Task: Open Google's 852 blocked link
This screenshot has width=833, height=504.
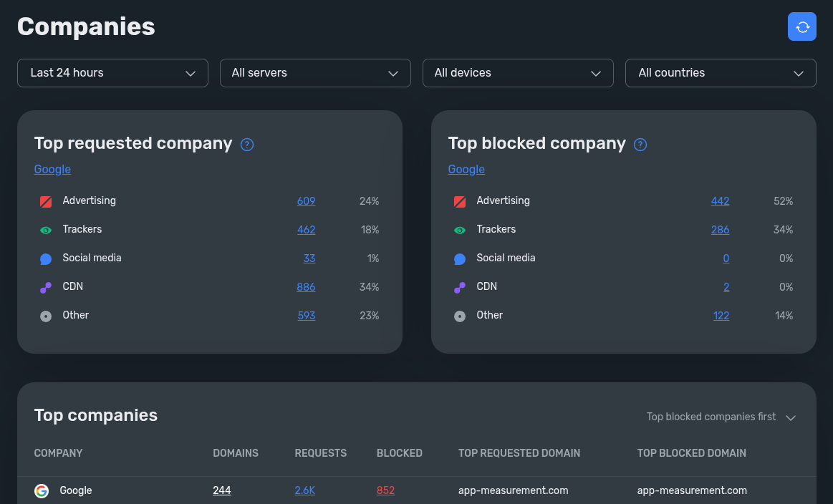Action: point(385,490)
